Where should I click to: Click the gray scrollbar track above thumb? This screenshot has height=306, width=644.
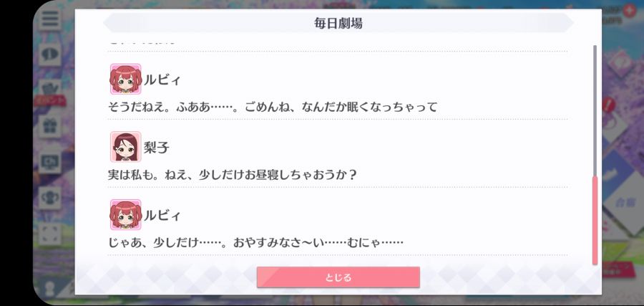pos(595,111)
